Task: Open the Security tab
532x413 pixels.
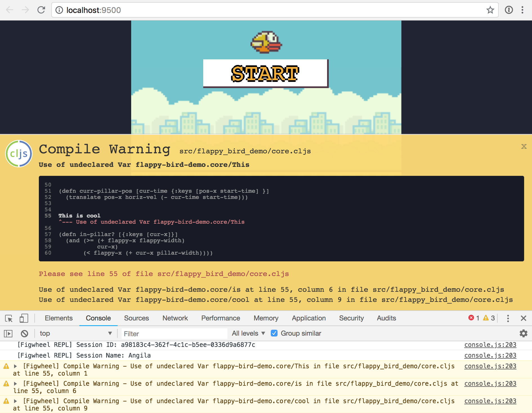Action: tap(351, 318)
